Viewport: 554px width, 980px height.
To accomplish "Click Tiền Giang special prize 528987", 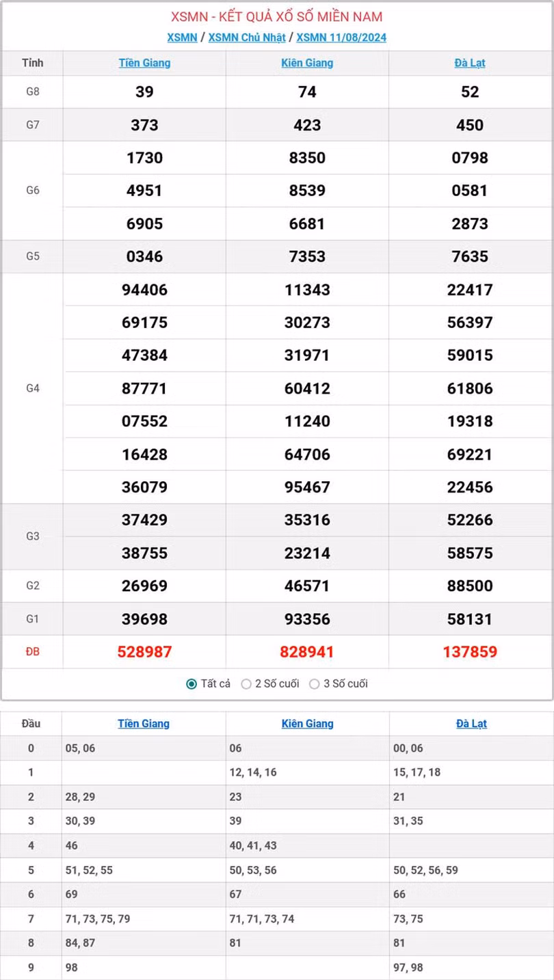I will click(144, 652).
